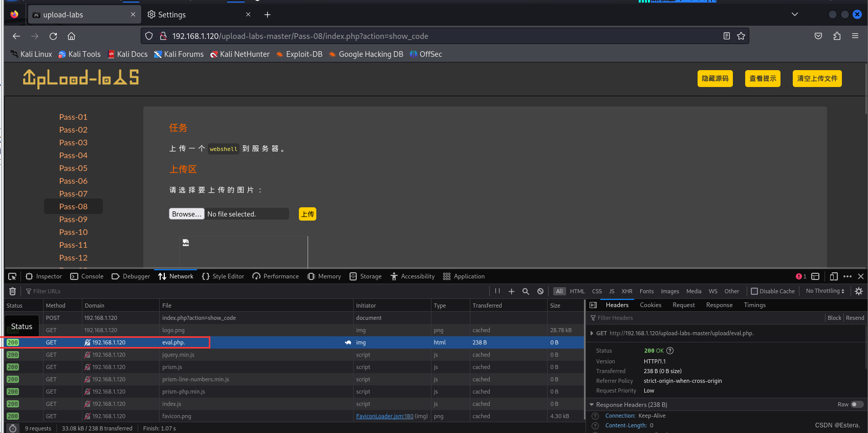Pick an element with the inspector picker
This screenshot has height=433, width=868.
(13, 276)
